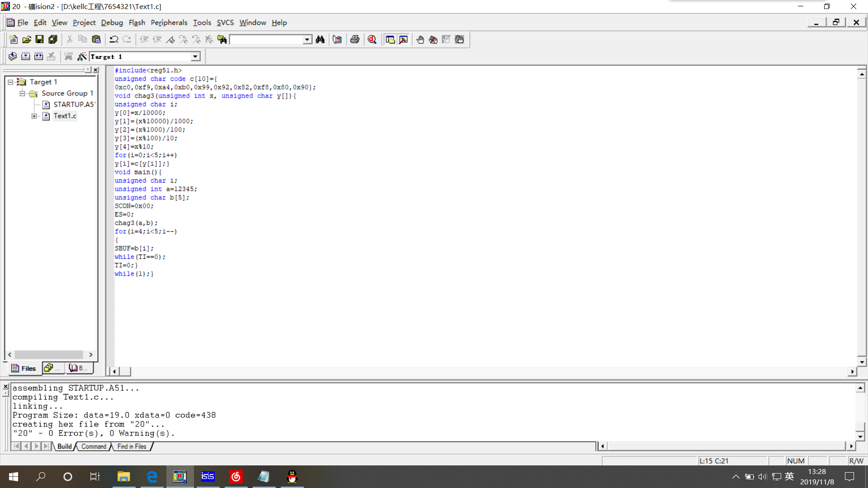Open the Source Browser icon
The image size is (868, 488).
coord(337,40)
